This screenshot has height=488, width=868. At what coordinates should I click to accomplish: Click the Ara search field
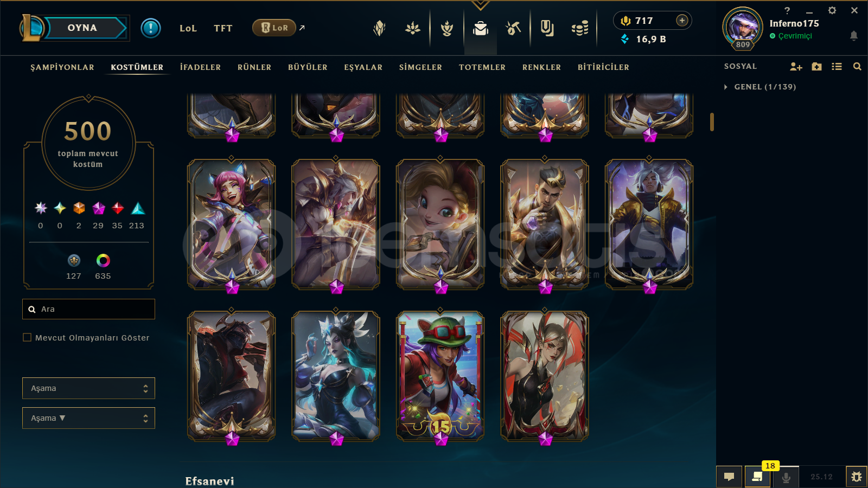pos(88,309)
